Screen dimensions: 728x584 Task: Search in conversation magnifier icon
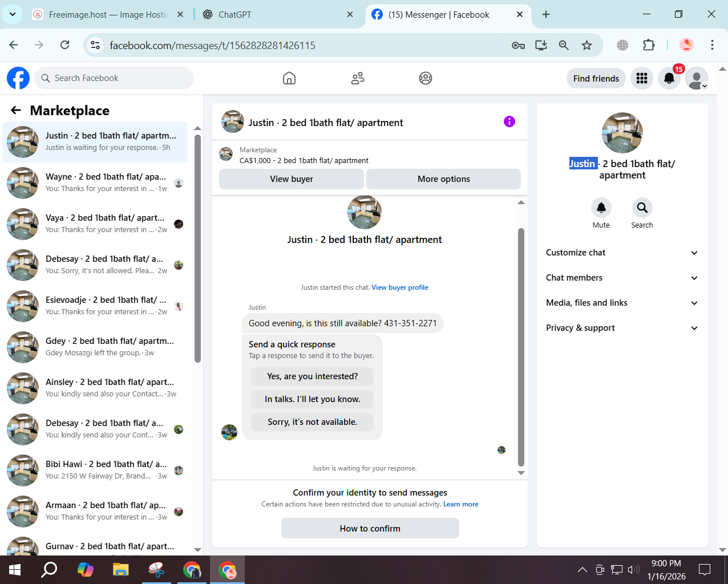point(642,208)
